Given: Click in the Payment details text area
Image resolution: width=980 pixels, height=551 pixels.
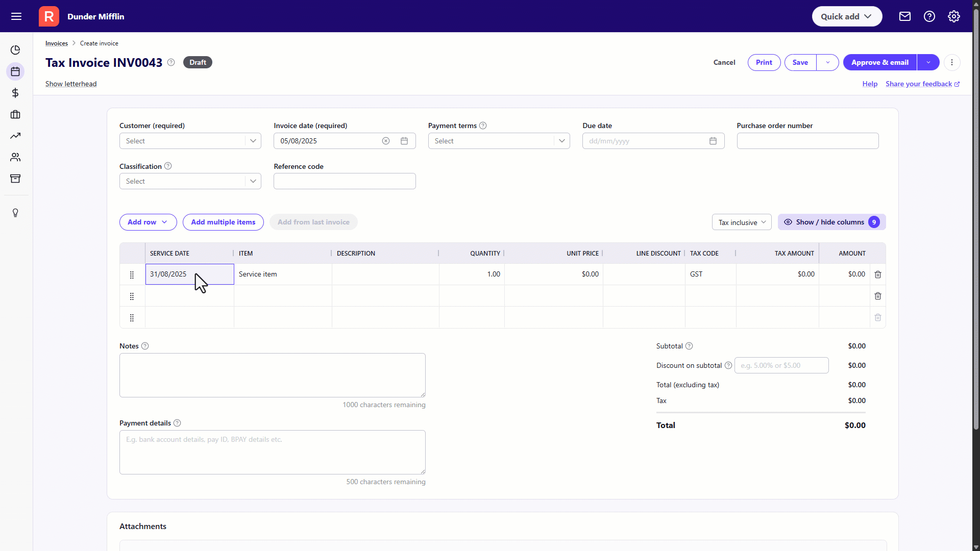Looking at the screenshot, I should click(273, 452).
